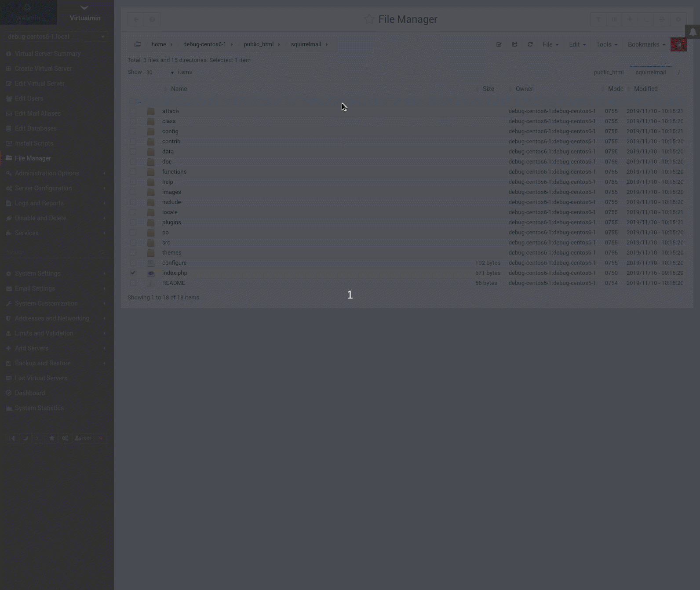Select the squirrelmail path tab

pos(651,73)
